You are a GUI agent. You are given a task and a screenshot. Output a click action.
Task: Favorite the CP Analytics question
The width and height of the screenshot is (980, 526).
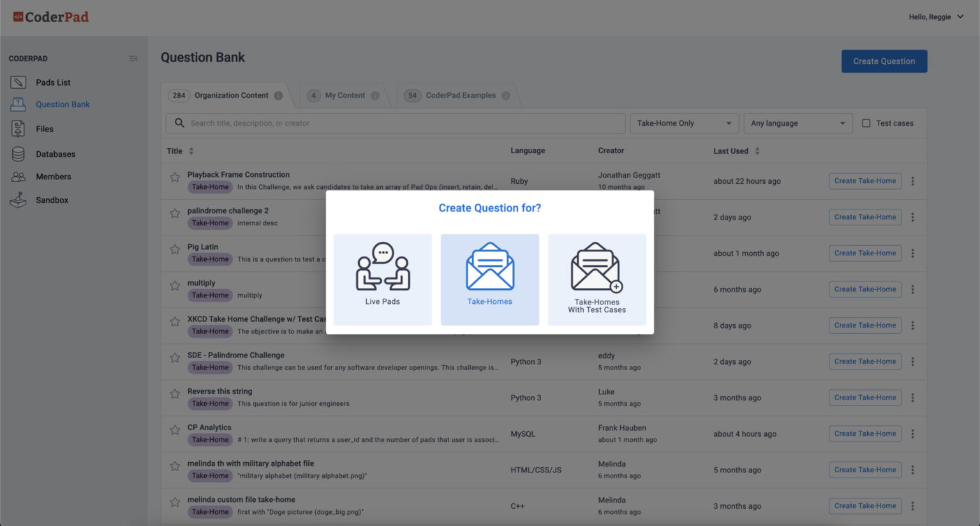coord(175,430)
